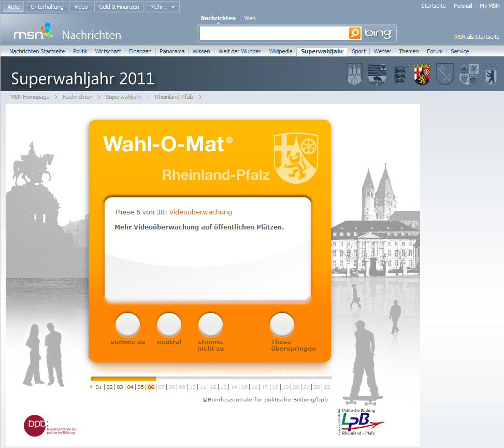Click the LpB Rheinland-Pfalz logo
The image size is (504, 448).
click(361, 422)
